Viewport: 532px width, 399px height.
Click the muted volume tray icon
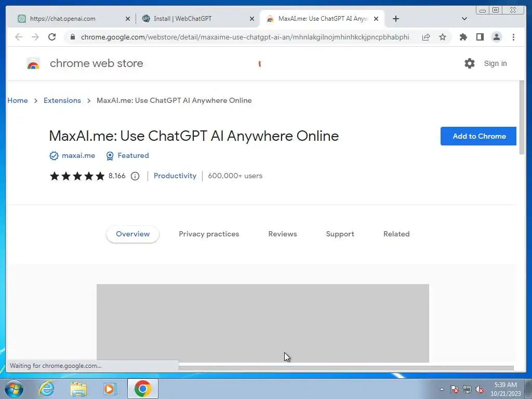[x=480, y=389]
